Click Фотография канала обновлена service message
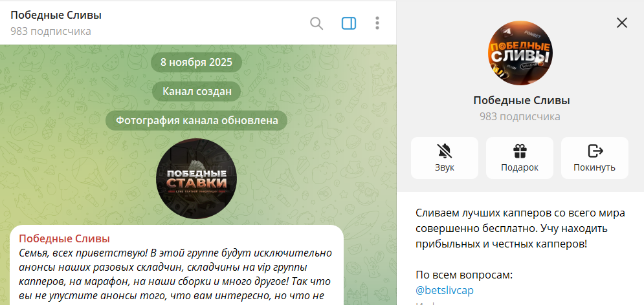Viewport: 644px width, 305px height. tap(197, 121)
